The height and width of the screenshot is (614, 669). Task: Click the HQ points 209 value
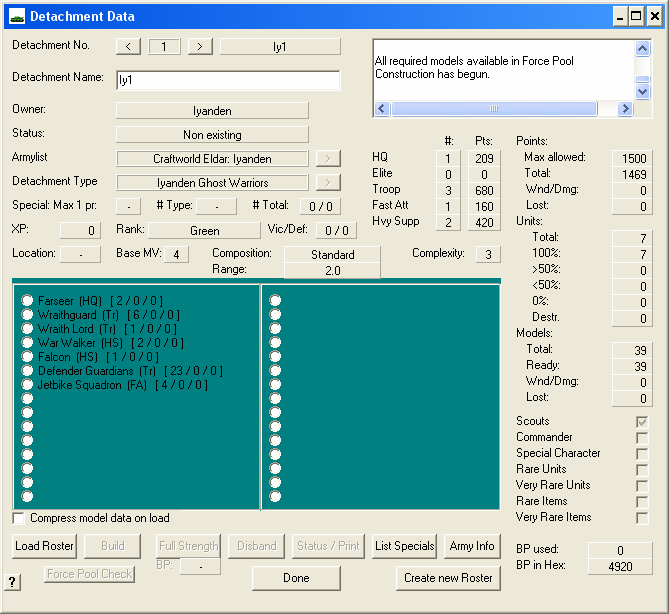click(x=484, y=159)
